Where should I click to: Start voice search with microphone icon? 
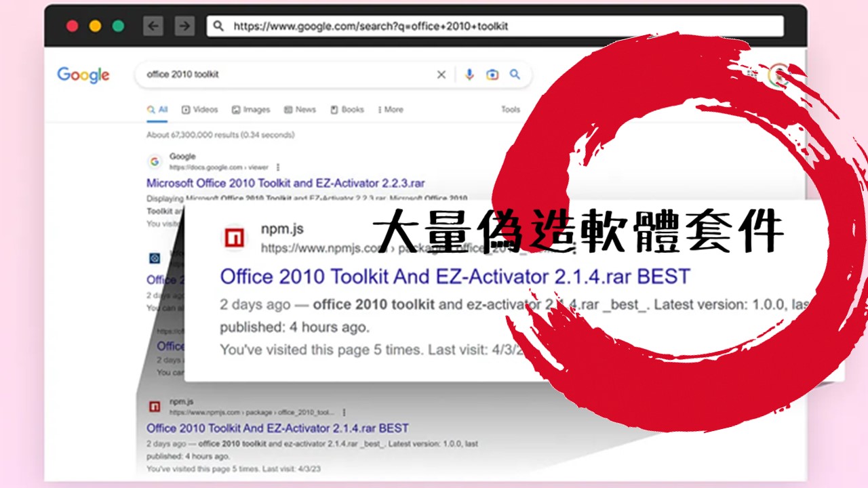pos(469,75)
